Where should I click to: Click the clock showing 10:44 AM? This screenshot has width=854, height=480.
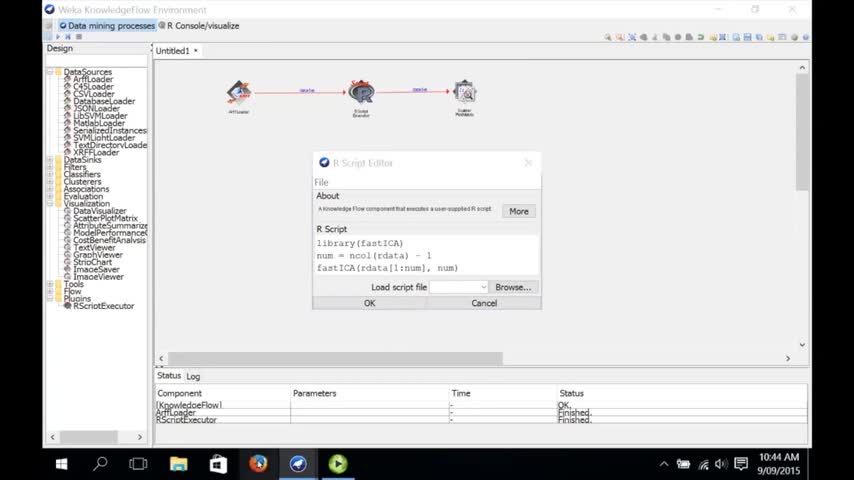[x=779, y=457]
